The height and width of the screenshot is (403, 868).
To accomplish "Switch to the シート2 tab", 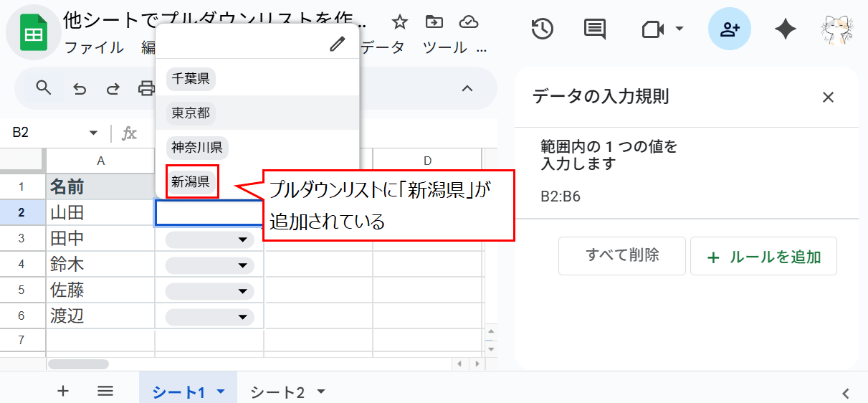I will pos(277,392).
